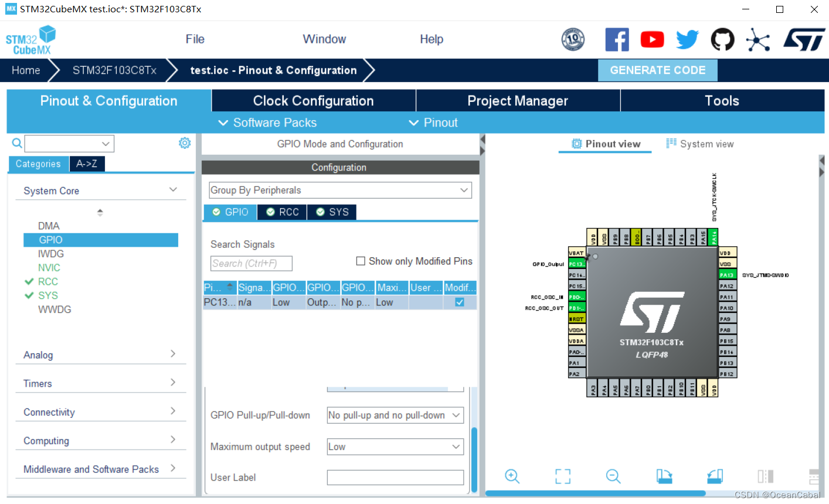Click pin PA1 on the chip
829x504 pixels.
tap(577, 363)
